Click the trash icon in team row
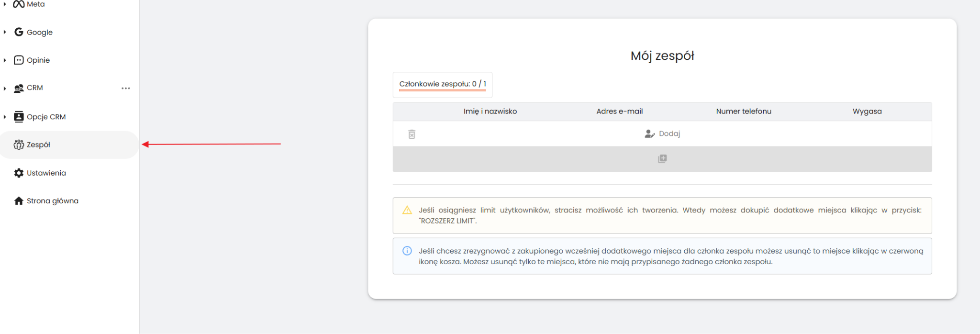The height and width of the screenshot is (334, 980). coord(412,134)
